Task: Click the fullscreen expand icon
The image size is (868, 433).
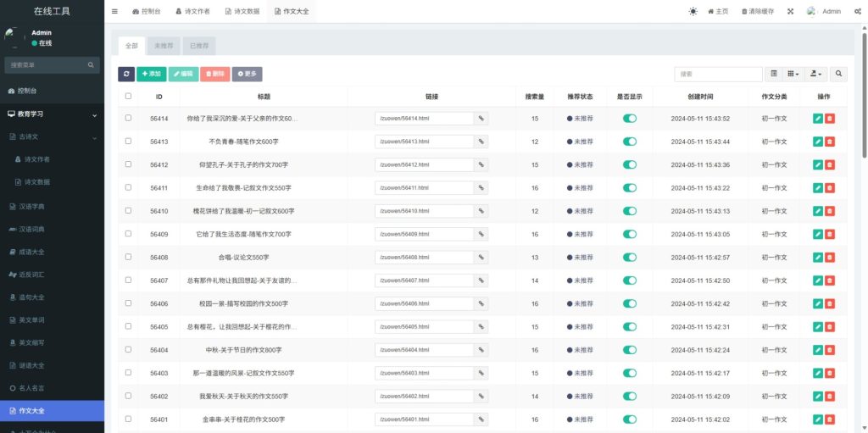Action: pyautogui.click(x=790, y=11)
